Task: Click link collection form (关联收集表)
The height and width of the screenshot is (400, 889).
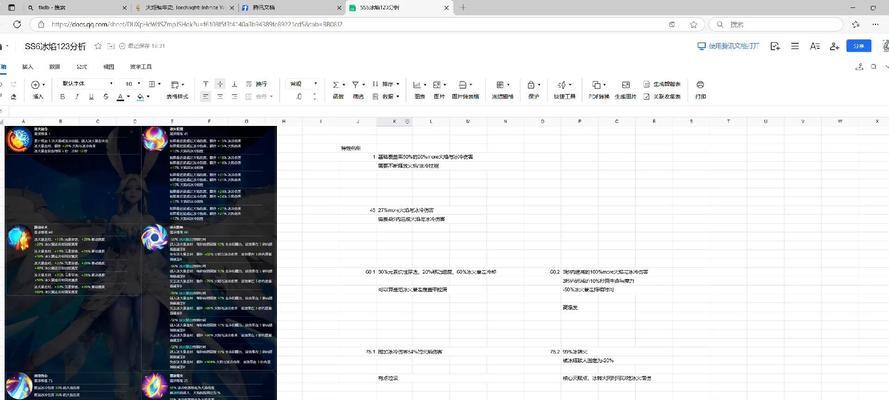Action: click(x=662, y=97)
